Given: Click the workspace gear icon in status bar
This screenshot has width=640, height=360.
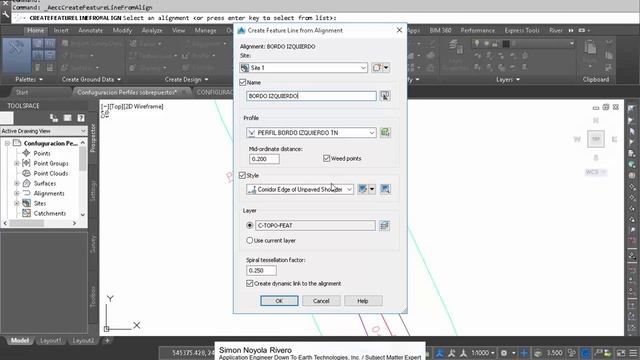Looking at the screenshot, I should point(504,353).
